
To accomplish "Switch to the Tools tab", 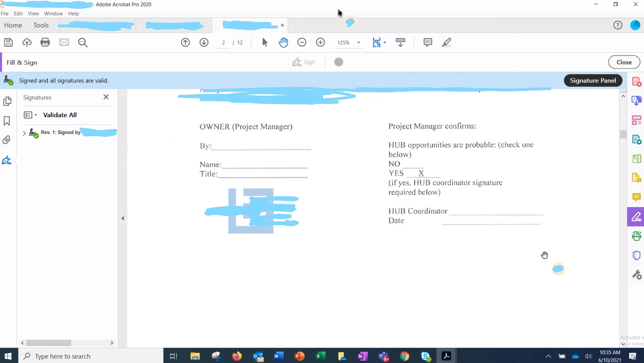I will pyautogui.click(x=41, y=25).
